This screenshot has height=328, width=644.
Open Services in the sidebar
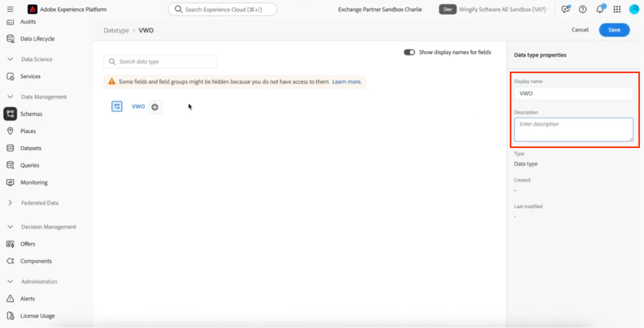tap(30, 76)
